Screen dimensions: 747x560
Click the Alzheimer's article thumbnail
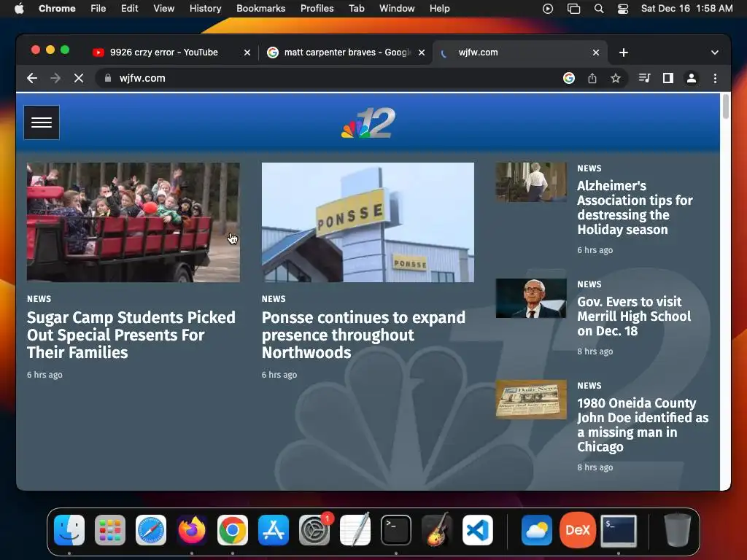[531, 182]
